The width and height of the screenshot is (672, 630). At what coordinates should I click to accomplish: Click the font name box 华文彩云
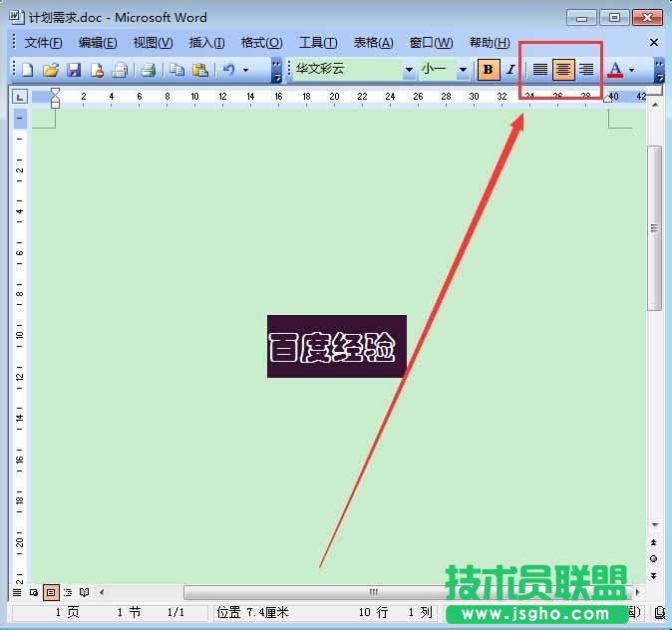point(347,70)
